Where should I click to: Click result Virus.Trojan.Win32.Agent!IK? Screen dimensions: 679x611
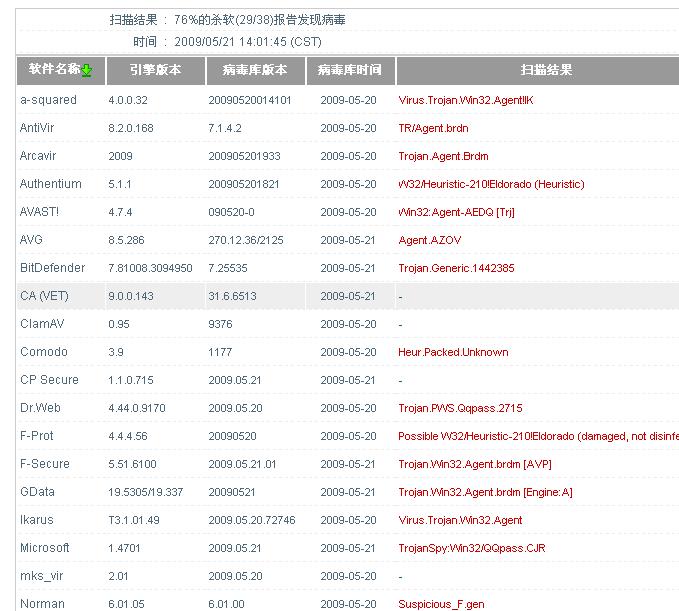(x=466, y=100)
